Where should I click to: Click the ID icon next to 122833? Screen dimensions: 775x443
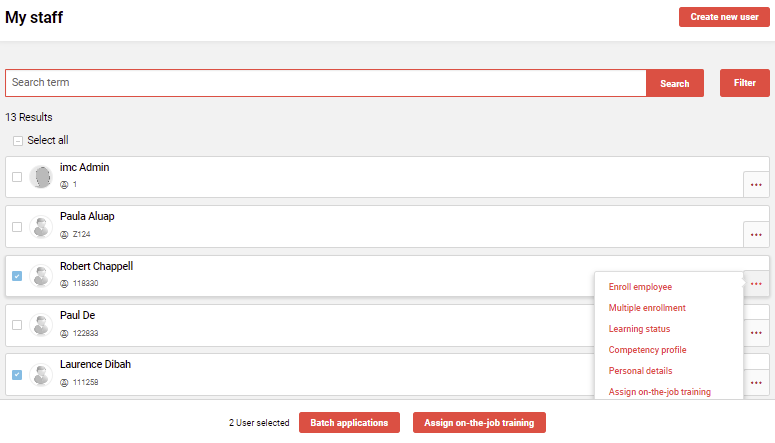click(x=65, y=333)
